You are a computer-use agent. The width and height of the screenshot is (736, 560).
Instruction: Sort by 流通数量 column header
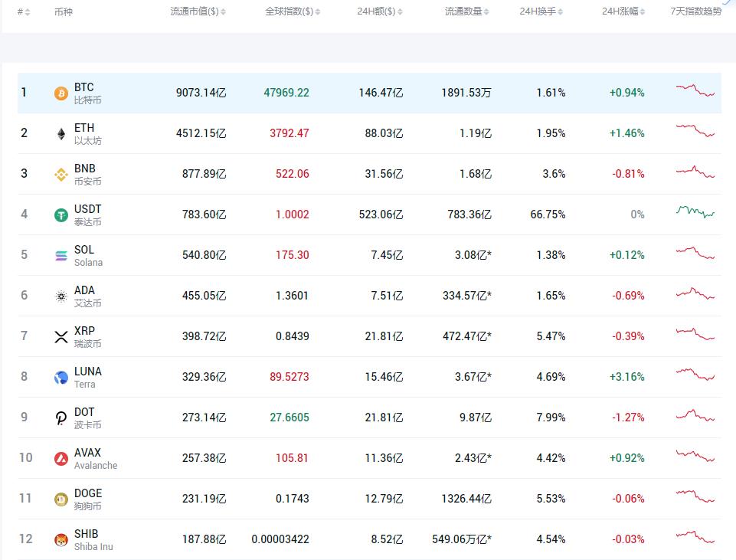tap(467, 11)
